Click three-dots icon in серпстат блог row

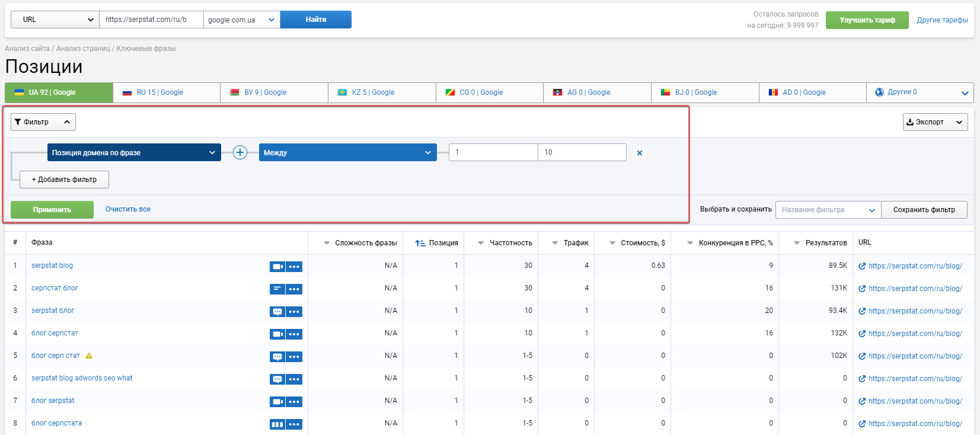click(294, 289)
